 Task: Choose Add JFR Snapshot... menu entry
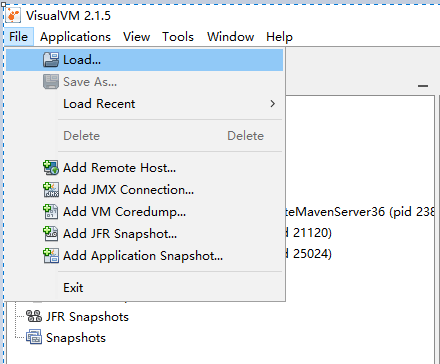144,234
